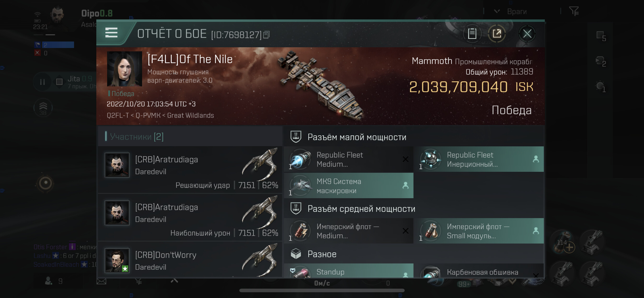Open Don'tWorry participant portrait
644x298 pixels.
(117, 260)
